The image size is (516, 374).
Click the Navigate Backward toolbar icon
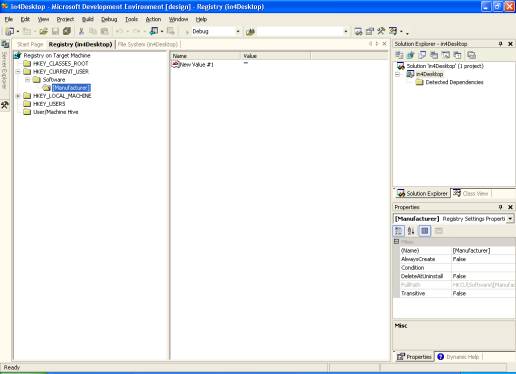point(154,31)
